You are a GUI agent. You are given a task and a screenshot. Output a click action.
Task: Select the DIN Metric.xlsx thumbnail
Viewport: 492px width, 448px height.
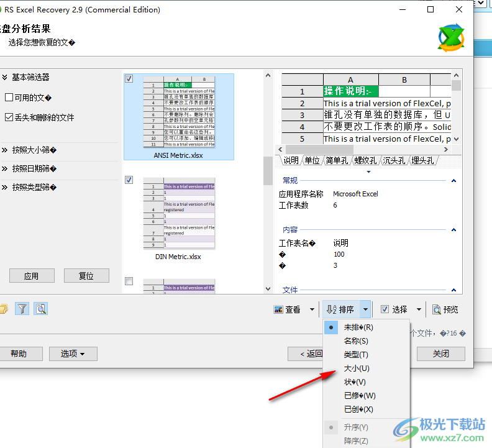(179, 213)
